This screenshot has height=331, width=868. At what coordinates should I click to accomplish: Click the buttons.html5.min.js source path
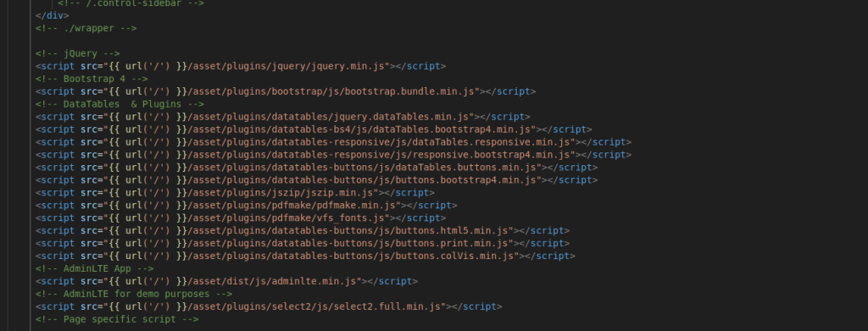tap(350, 232)
